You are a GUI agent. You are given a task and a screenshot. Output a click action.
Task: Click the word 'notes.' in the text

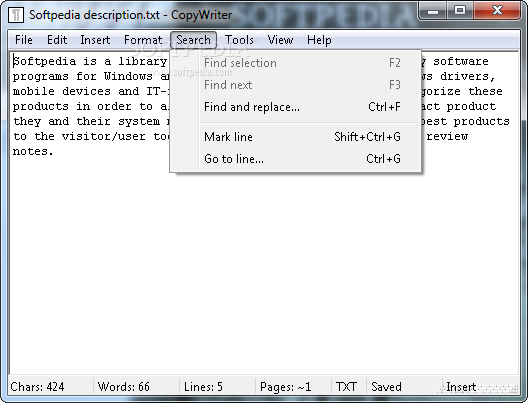[33, 152]
